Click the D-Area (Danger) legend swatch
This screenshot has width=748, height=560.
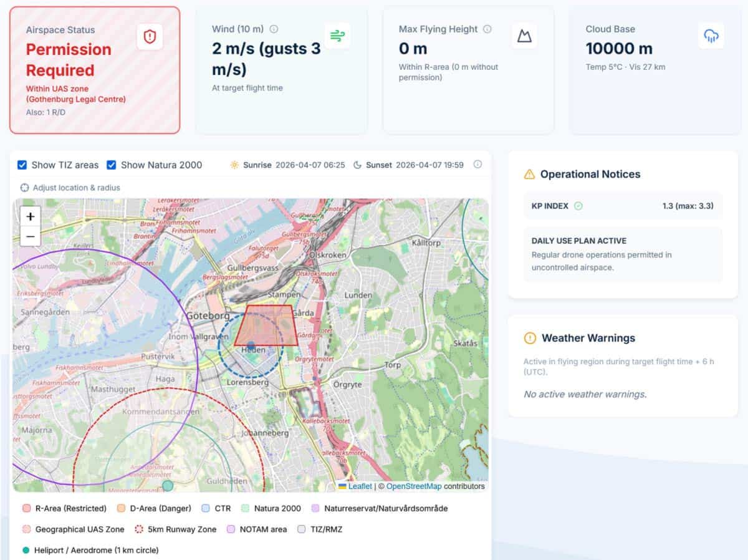tap(121, 508)
